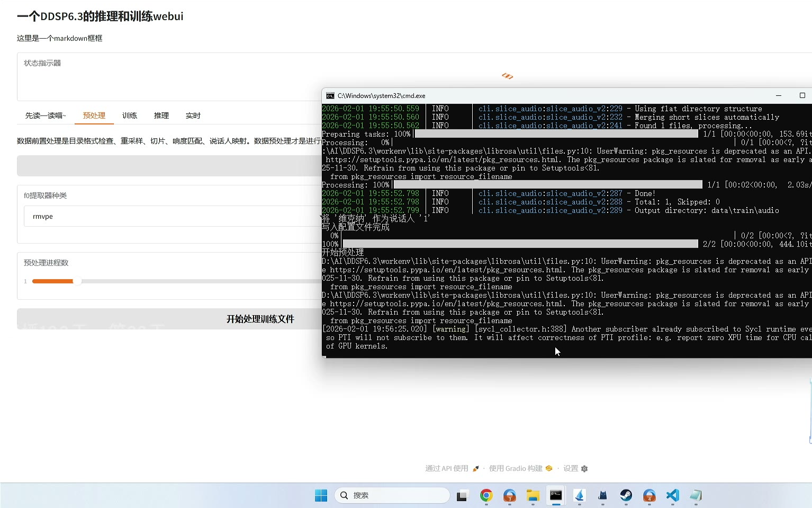The height and width of the screenshot is (508, 812).
Task: Open File Explorer from the taskbar
Action: point(533,495)
